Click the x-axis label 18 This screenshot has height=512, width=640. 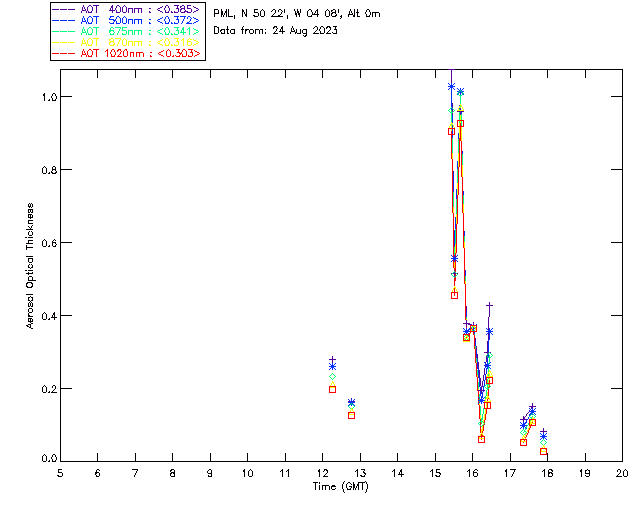tap(548, 474)
